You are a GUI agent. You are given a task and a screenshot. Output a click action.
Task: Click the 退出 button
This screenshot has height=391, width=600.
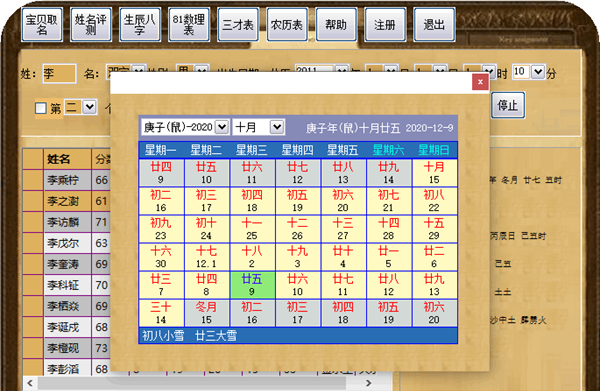[x=434, y=24]
